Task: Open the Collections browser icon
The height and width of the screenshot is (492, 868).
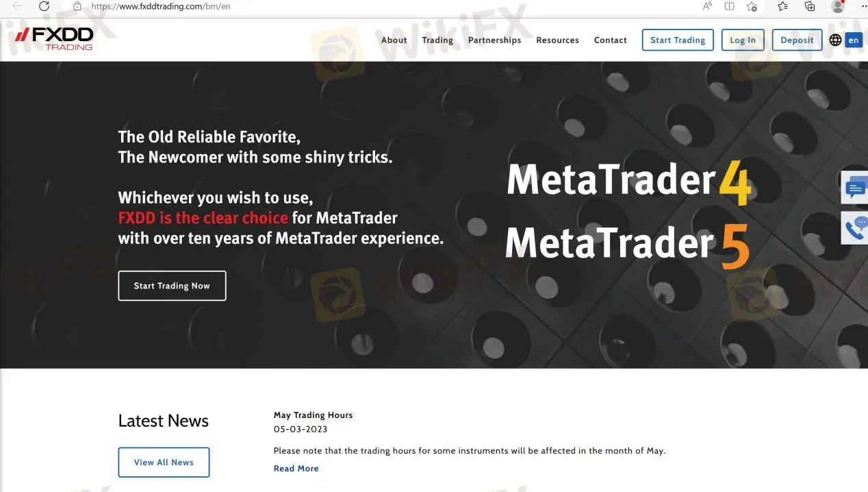Action: (809, 6)
